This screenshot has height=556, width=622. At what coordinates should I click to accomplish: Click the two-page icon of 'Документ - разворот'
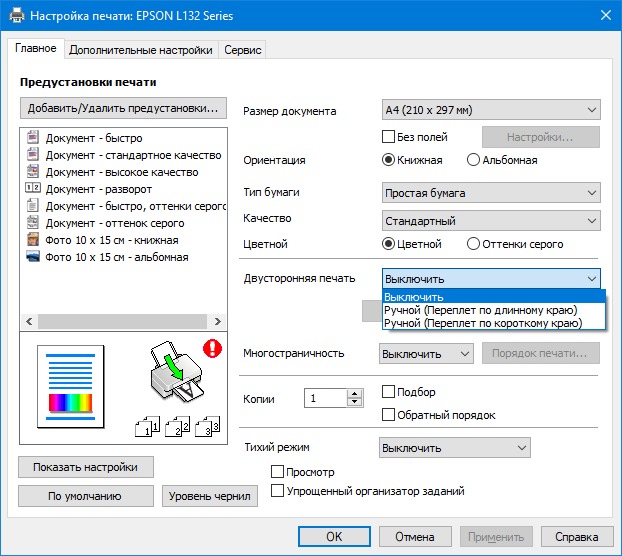point(33,188)
